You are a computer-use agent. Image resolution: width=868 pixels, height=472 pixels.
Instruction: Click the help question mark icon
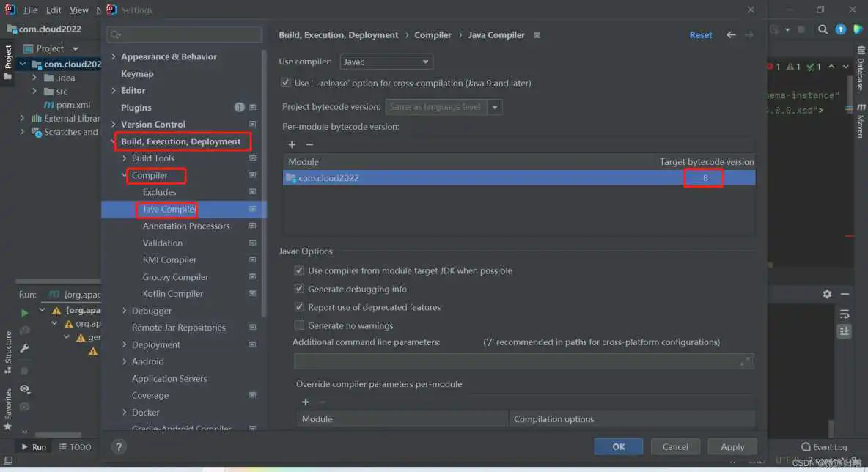[x=119, y=446]
